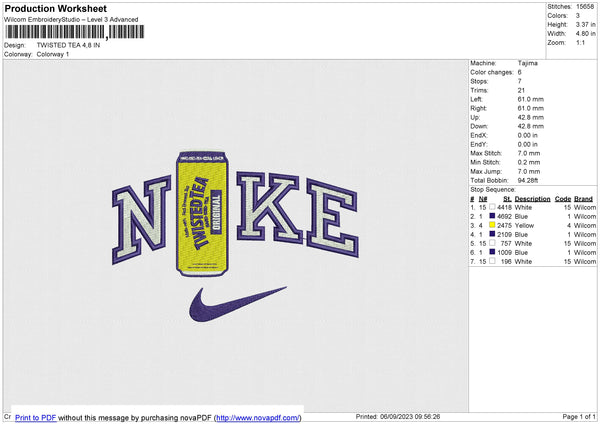600x424 pixels.
Task: Click the embroidered letter E
Action: tap(332, 218)
